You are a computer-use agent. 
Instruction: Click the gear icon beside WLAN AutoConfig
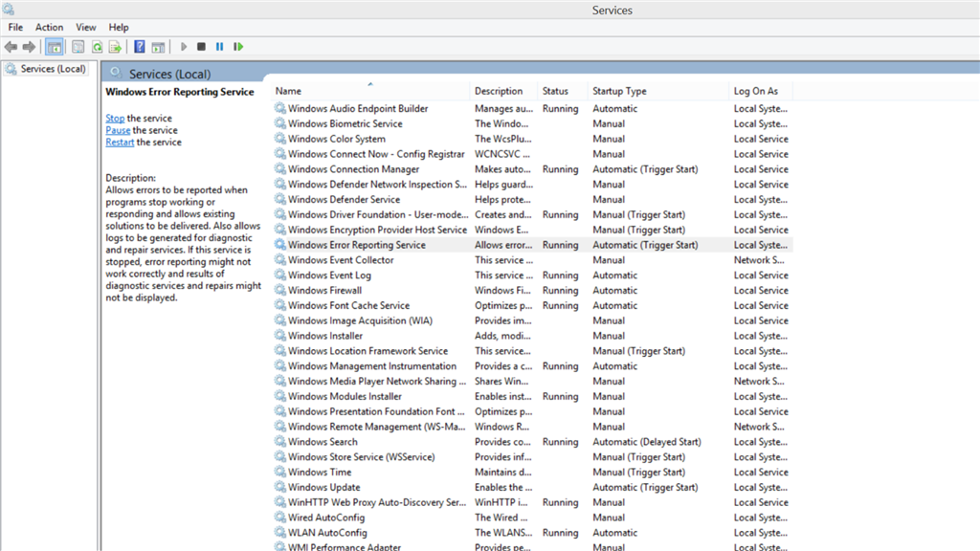tap(280, 533)
